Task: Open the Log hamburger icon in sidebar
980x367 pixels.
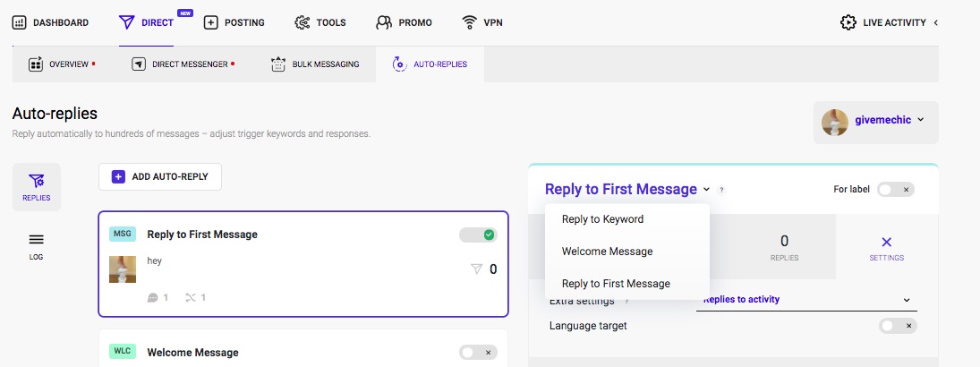Action: [x=37, y=240]
